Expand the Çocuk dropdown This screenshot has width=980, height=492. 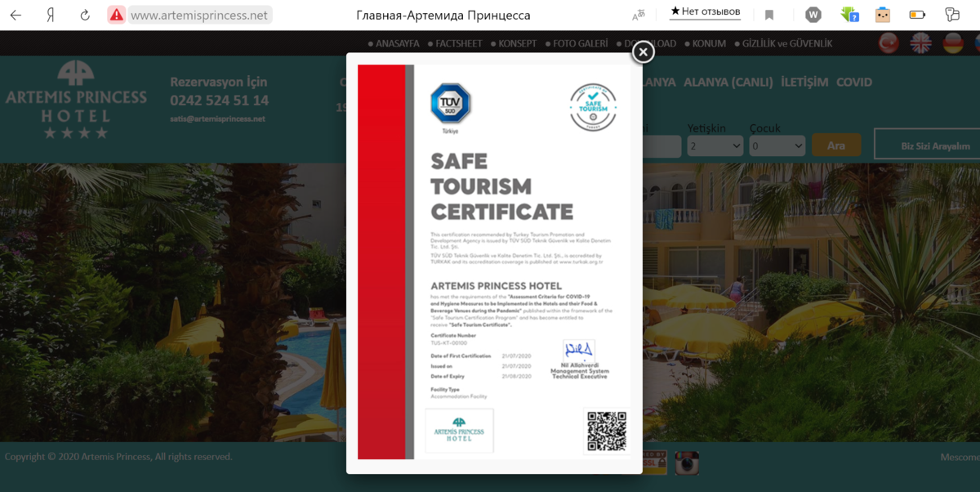[777, 146]
